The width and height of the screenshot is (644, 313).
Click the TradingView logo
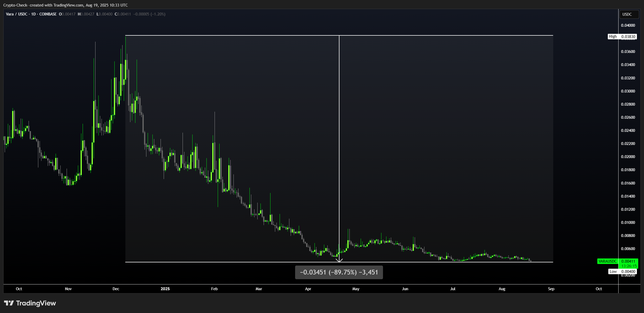30,303
